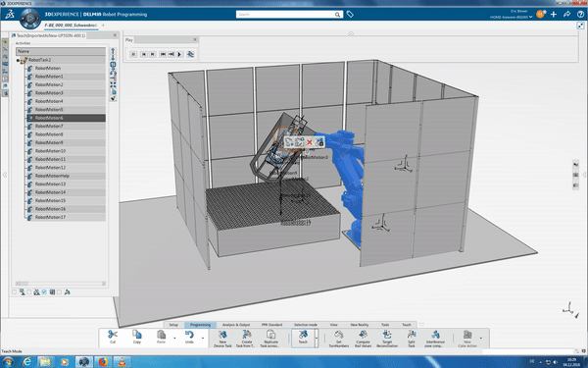
Task: Open user profile dropdown at top right
Action: pos(530,17)
